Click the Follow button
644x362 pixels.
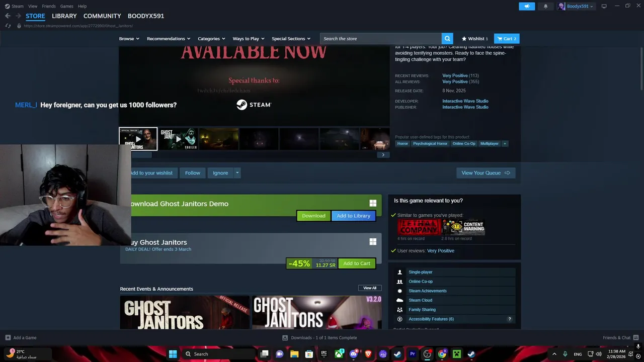pyautogui.click(x=192, y=173)
